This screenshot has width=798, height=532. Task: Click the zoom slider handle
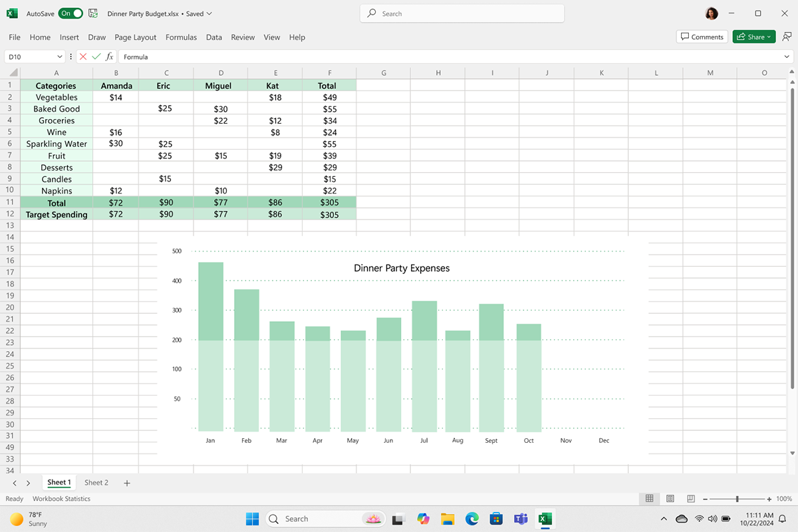coord(737,499)
